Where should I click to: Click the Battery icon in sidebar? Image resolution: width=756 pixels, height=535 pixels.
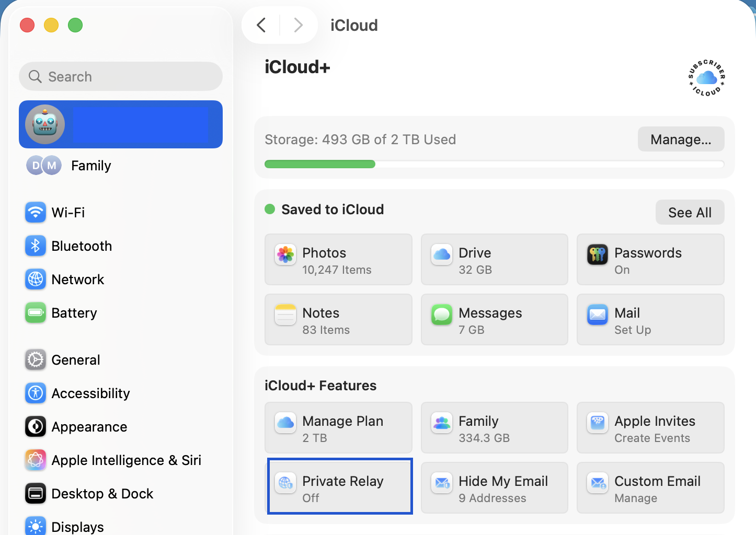pos(36,313)
